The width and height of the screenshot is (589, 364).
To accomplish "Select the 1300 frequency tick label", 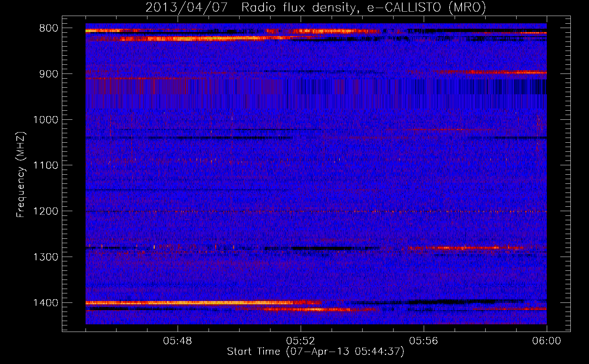I will 46,257.
